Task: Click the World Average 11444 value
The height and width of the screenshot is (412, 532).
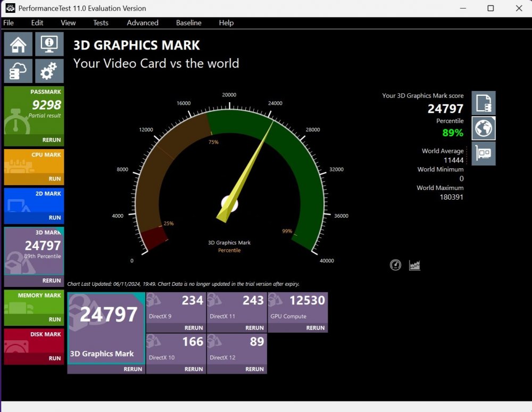Action: pos(453,160)
